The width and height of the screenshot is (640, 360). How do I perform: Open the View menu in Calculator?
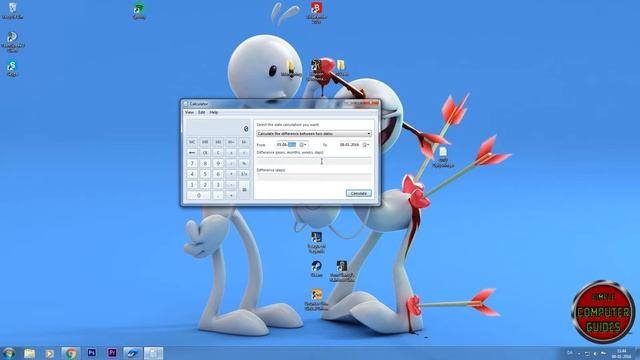189,112
